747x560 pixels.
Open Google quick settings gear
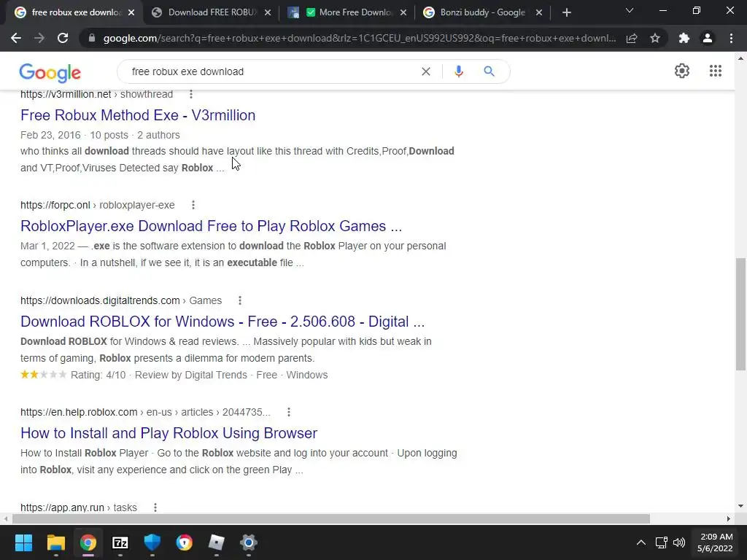click(682, 71)
